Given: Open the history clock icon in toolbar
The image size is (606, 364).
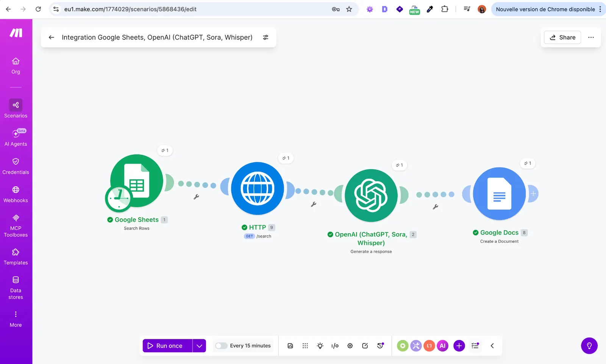Looking at the screenshot, I should pos(380,345).
